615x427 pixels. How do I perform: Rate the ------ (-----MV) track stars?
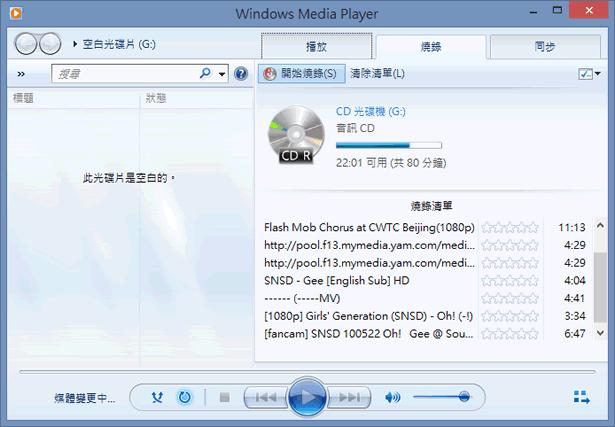coord(510,298)
